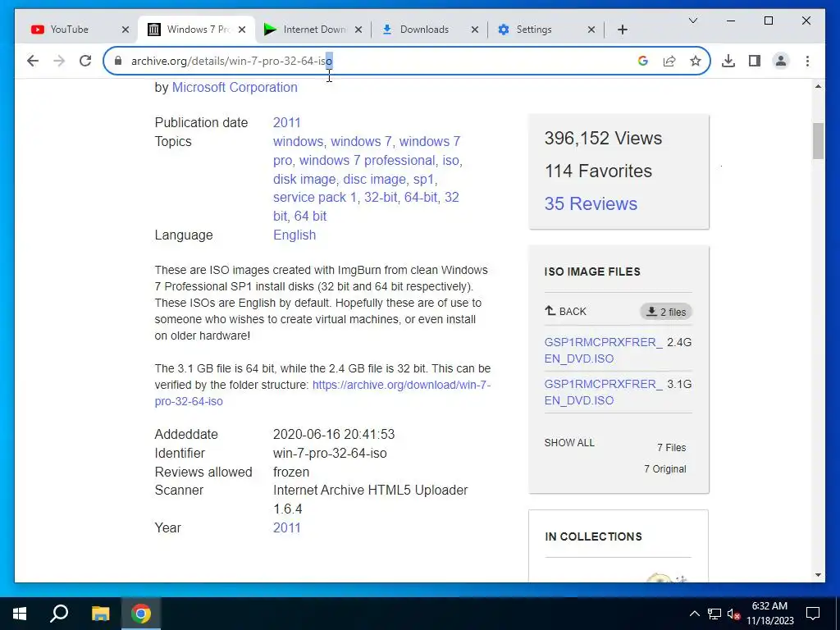This screenshot has width=840, height=630.
Task: Close the YouTube tab
Action: pos(126,30)
